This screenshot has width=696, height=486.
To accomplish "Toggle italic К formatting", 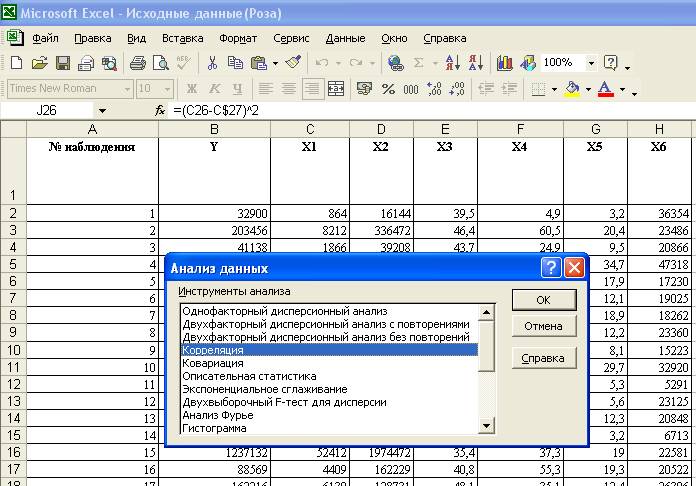I will pos(215,89).
